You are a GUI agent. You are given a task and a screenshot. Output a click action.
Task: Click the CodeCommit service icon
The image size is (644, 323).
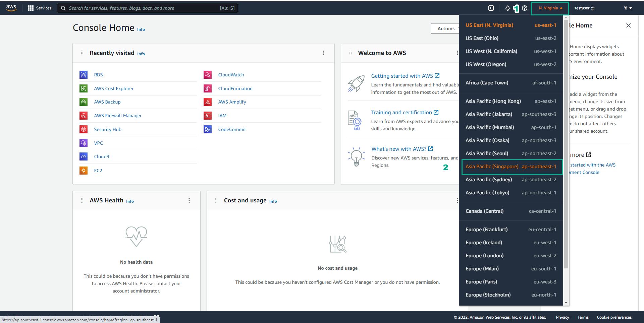tap(208, 129)
